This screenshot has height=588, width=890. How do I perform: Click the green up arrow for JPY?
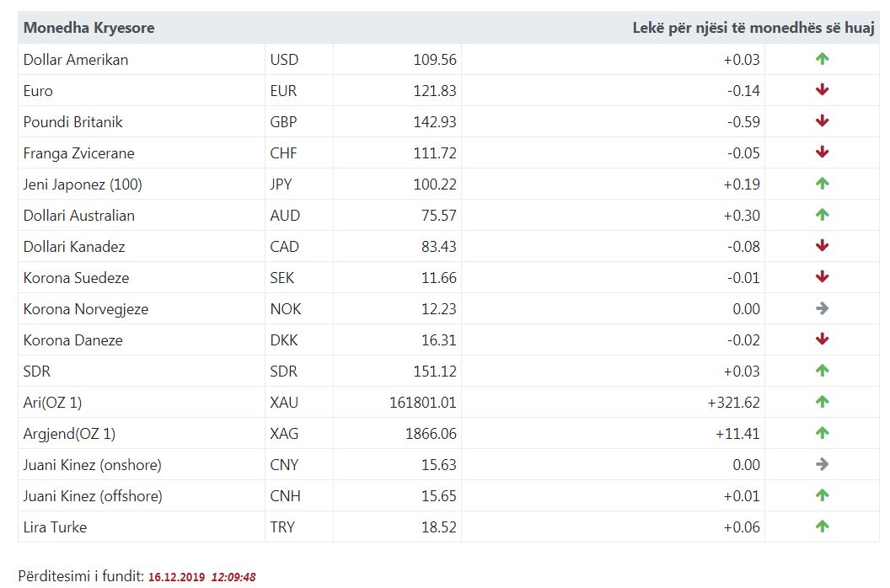point(822,184)
